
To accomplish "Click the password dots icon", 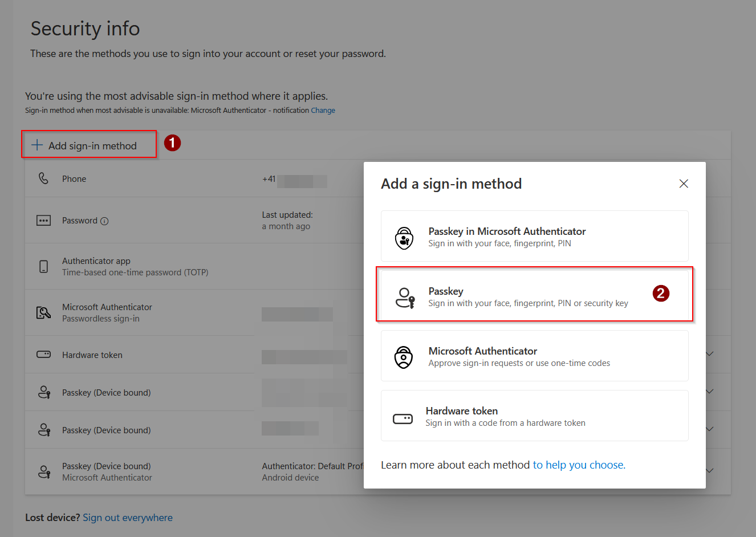I will pos(43,221).
